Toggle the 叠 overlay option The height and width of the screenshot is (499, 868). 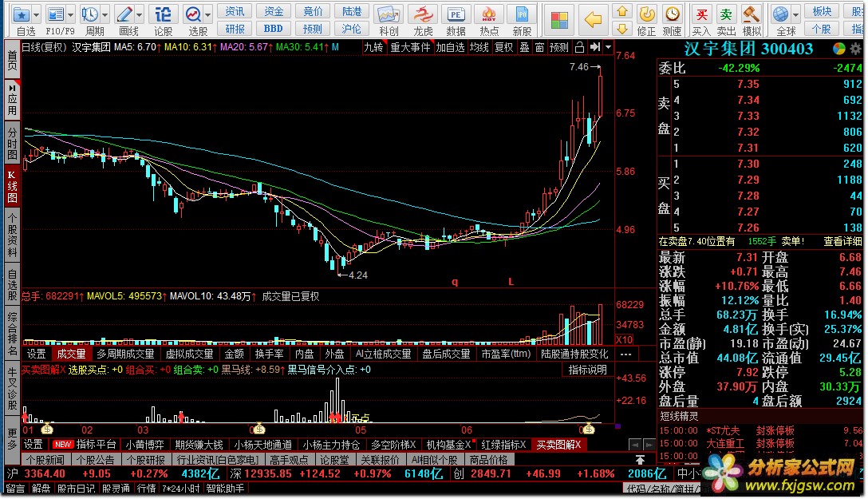pos(524,48)
